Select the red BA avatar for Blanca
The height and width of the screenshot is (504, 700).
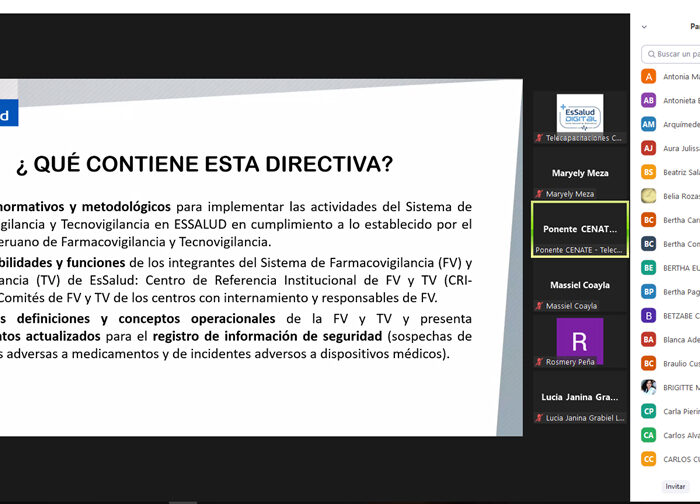tap(649, 340)
